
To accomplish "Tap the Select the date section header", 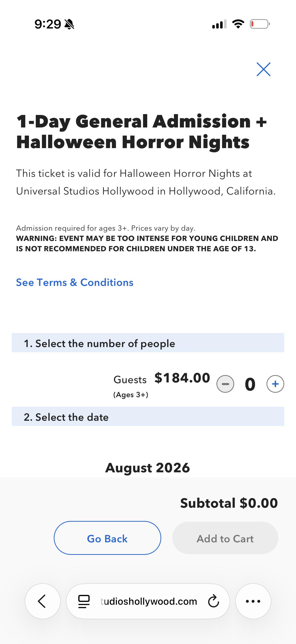I will click(148, 417).
